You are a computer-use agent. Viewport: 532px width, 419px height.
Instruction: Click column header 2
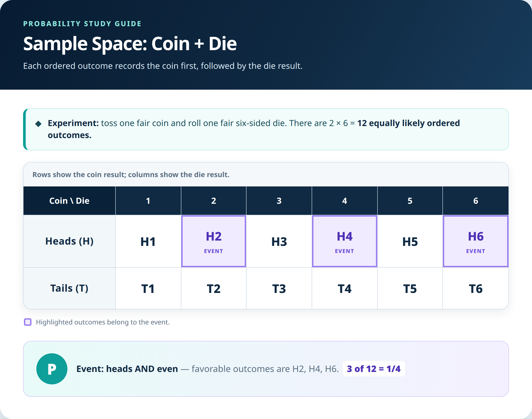coord(213,201)
